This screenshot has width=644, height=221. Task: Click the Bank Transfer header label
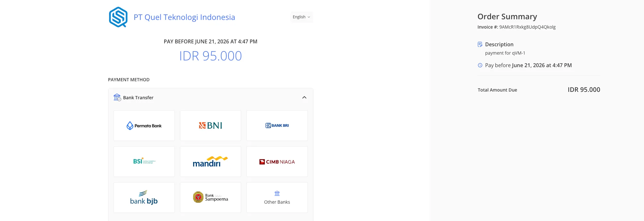[138, 98]
